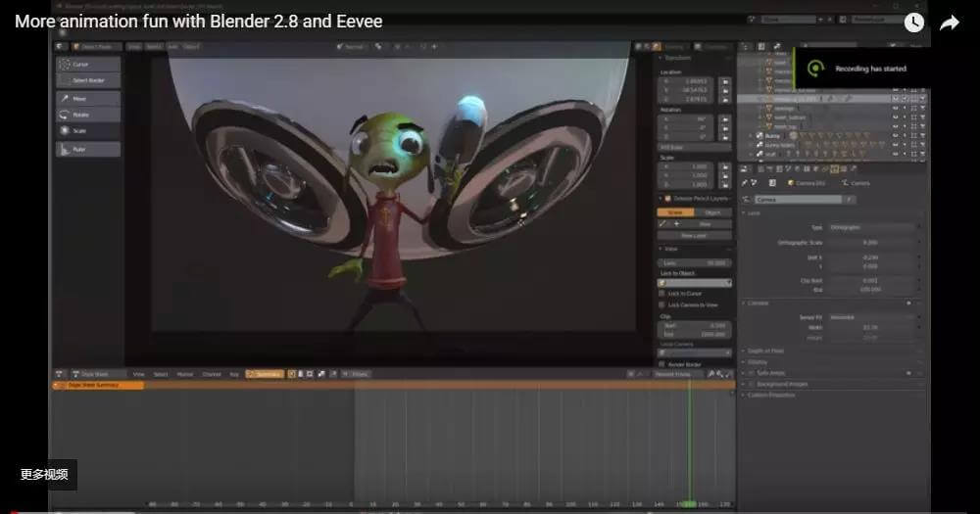Viewport: 980px width, 514px height.
Task: Click the Camera.001 object breadcrumb icon
Action: pyautogui.click(x=791, y=183)
